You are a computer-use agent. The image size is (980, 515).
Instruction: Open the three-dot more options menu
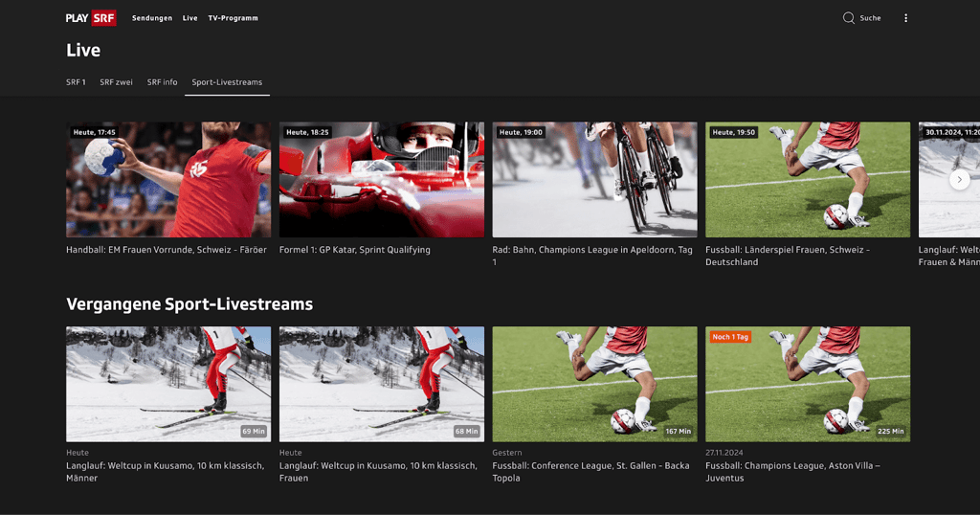pos(905,18)
